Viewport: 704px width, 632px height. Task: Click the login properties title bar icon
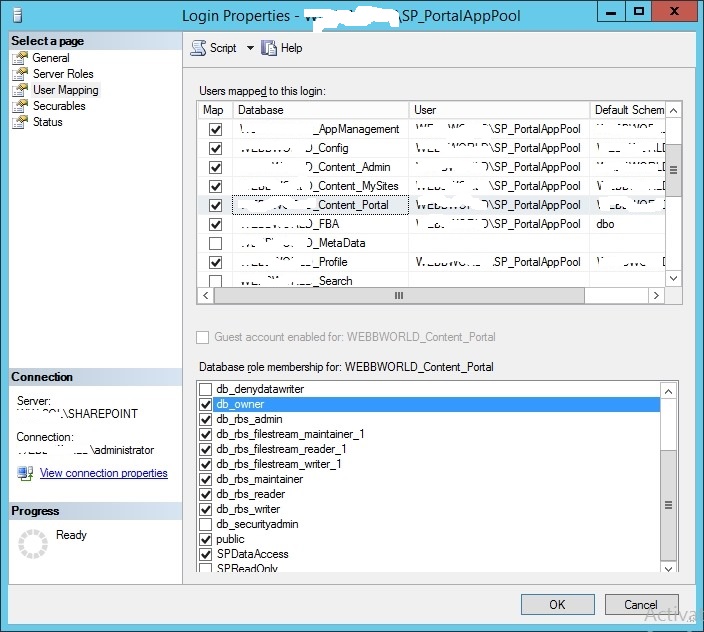coord(17,15)
